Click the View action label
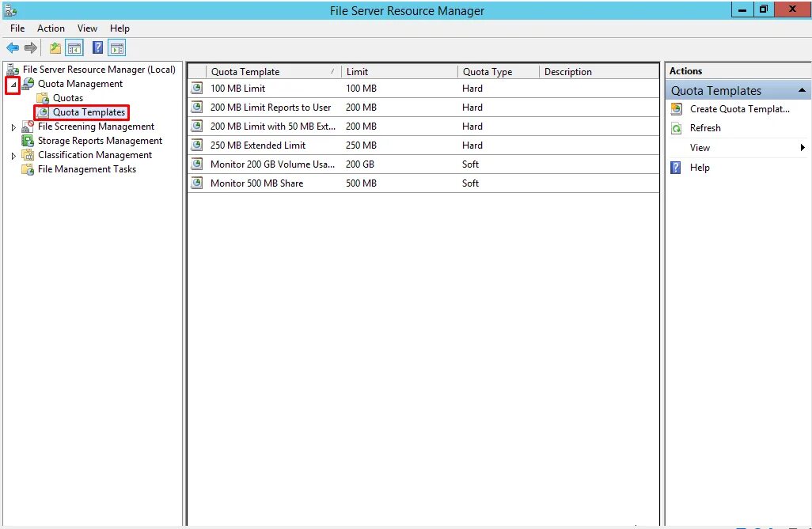The width and height of the screenshot is (812, 529). click(700, 148)
